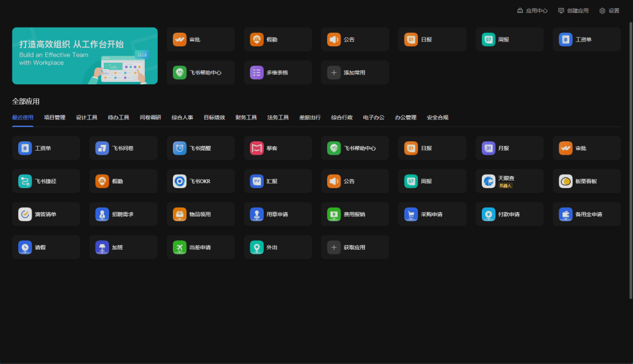Open the 备用金申请 app
Image resolution: width=633 pixels, height=364 pixels.
tap(587, 215)
